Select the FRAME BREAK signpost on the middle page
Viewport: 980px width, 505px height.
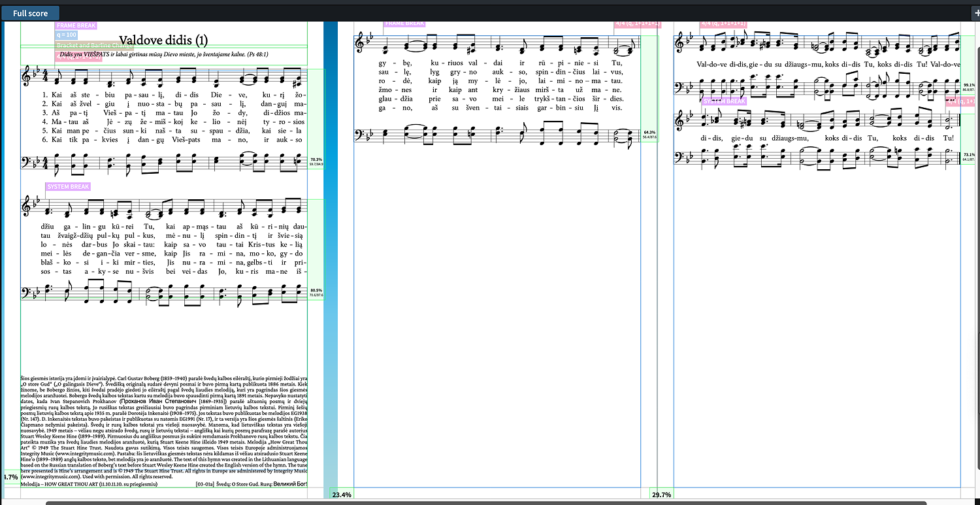[404, 24]
